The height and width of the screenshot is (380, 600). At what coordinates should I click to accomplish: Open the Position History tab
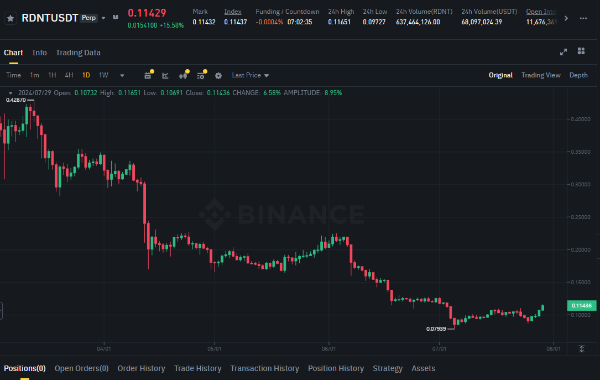point(336,368)
